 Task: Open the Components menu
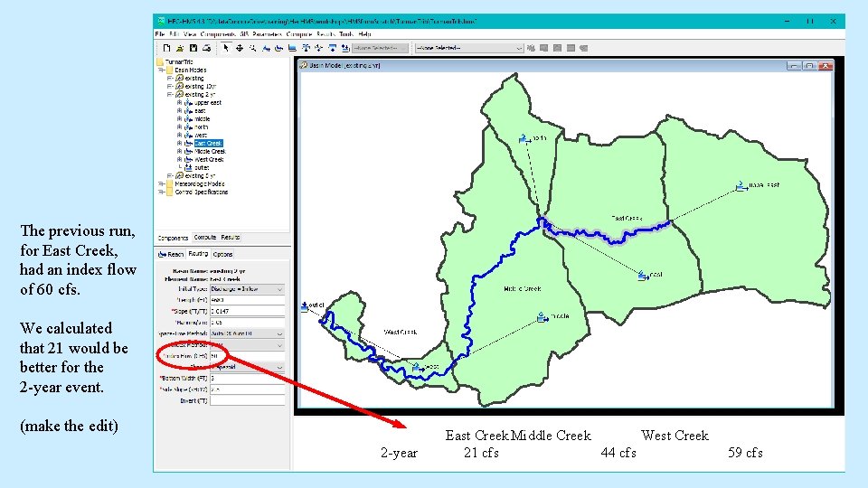218,34
